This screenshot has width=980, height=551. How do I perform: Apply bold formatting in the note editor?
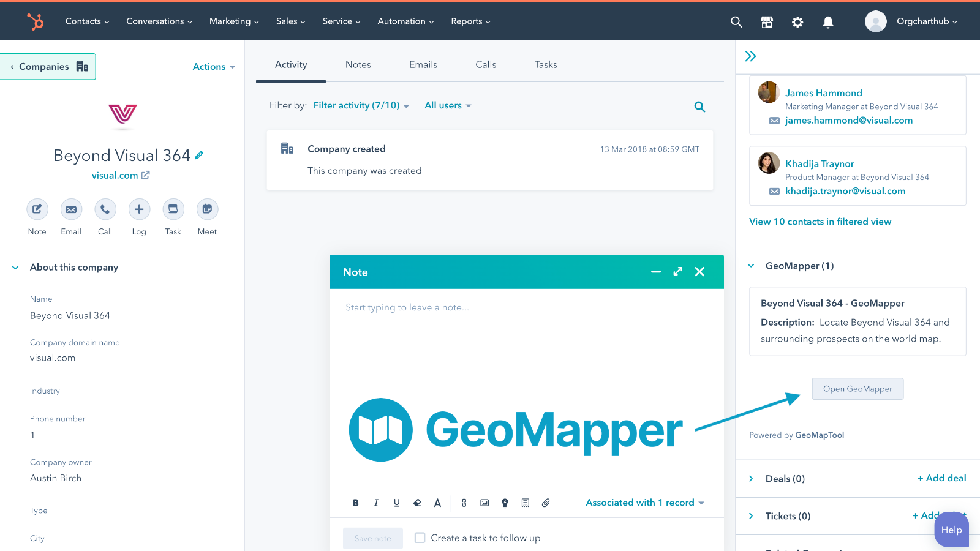(356, 502)
